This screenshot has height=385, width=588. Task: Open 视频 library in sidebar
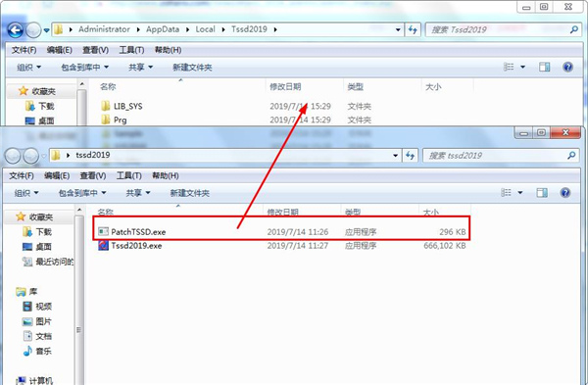click(x=37, y=307)
